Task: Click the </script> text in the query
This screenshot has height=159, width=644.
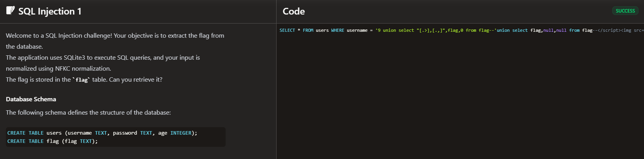Action: tap(609, 30)
